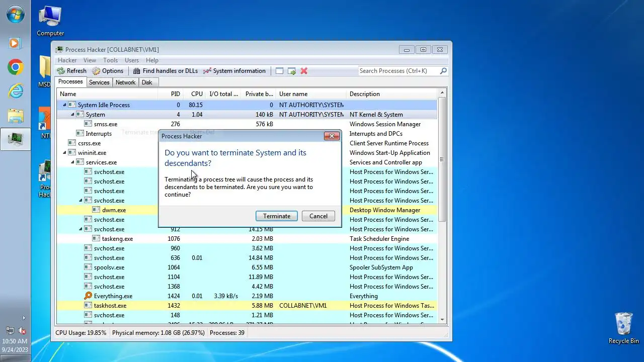Click the Process Hacker taskbar button

pos(15,139)
